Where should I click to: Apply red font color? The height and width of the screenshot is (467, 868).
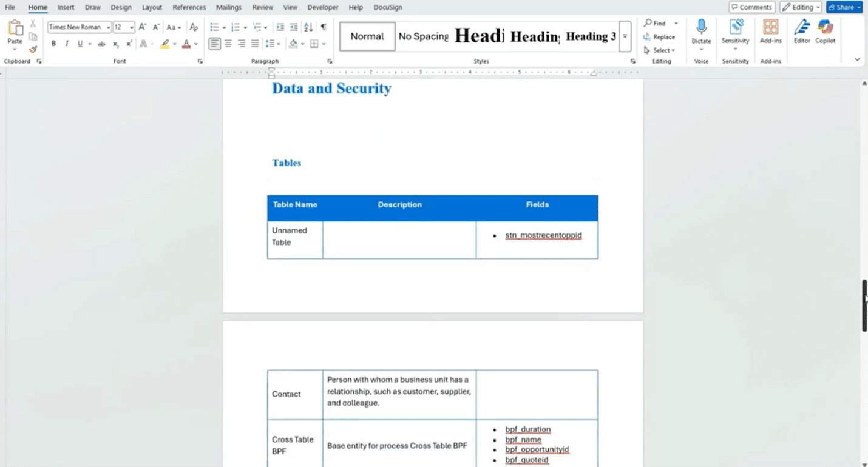coord(186,44)
